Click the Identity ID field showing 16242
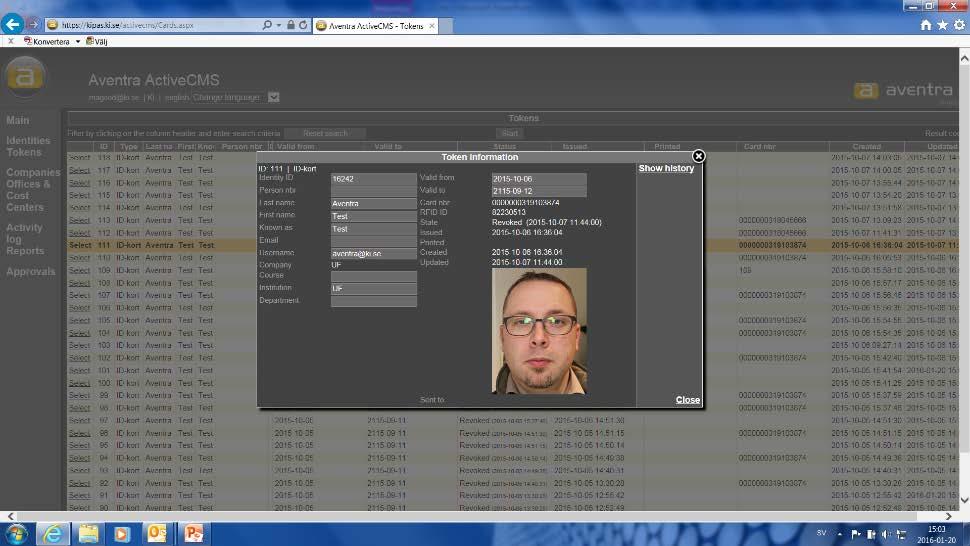 coord(374,179)
